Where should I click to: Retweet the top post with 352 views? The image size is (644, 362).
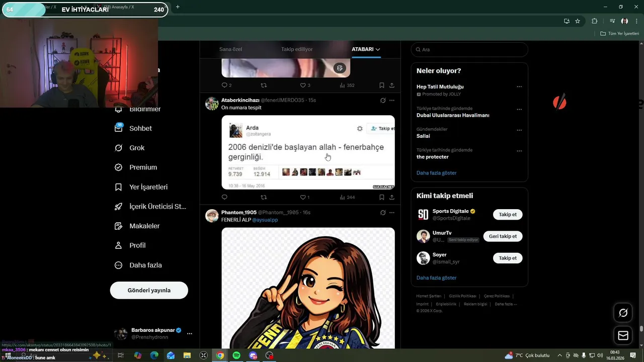click(264, 85)
